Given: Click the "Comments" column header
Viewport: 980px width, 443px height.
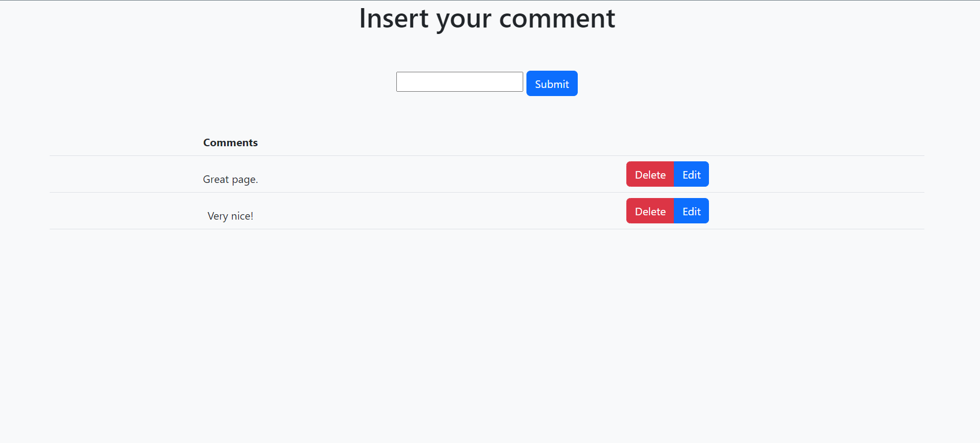Looking at the screenshot, I should [x=230, y=142].
